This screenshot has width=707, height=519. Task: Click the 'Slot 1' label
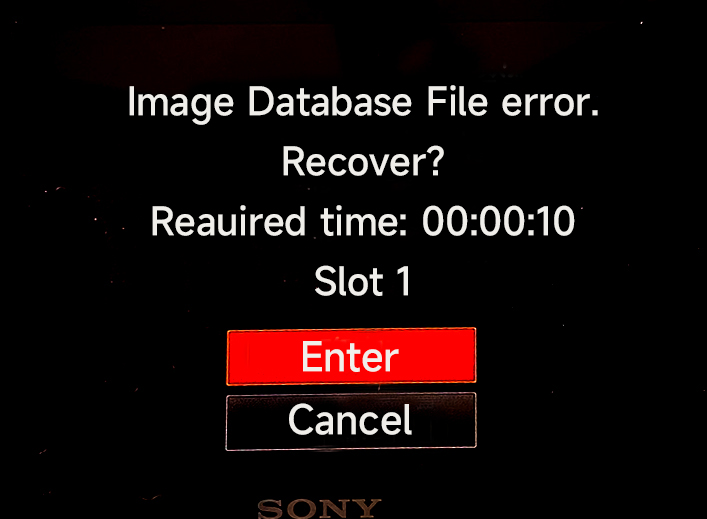point(363,281)
